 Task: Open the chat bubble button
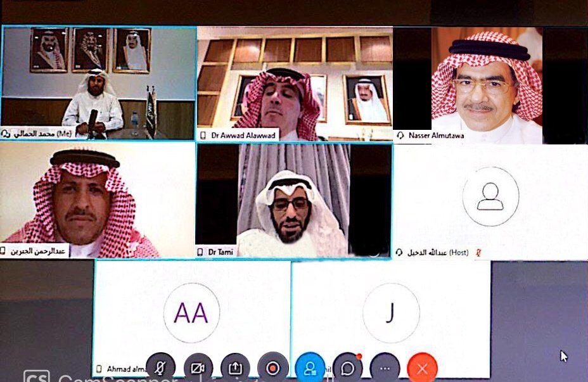pos(348,368)
